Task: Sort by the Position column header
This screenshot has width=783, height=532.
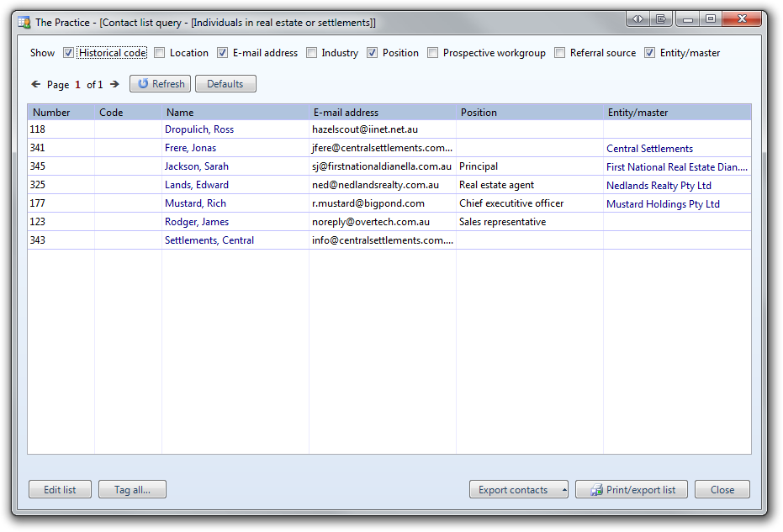Action: [x=530, y=113]
